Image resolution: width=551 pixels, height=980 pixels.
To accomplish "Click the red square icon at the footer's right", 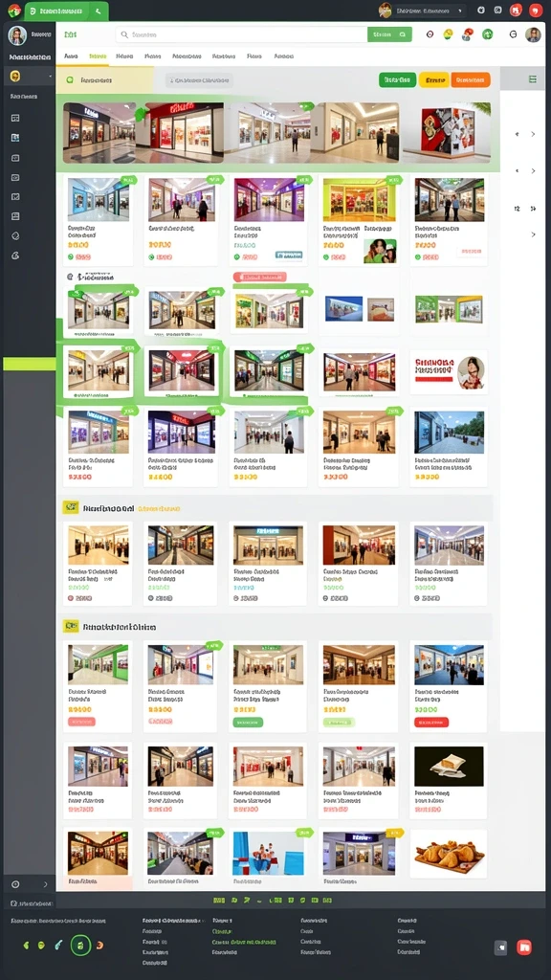I will 524,947.
